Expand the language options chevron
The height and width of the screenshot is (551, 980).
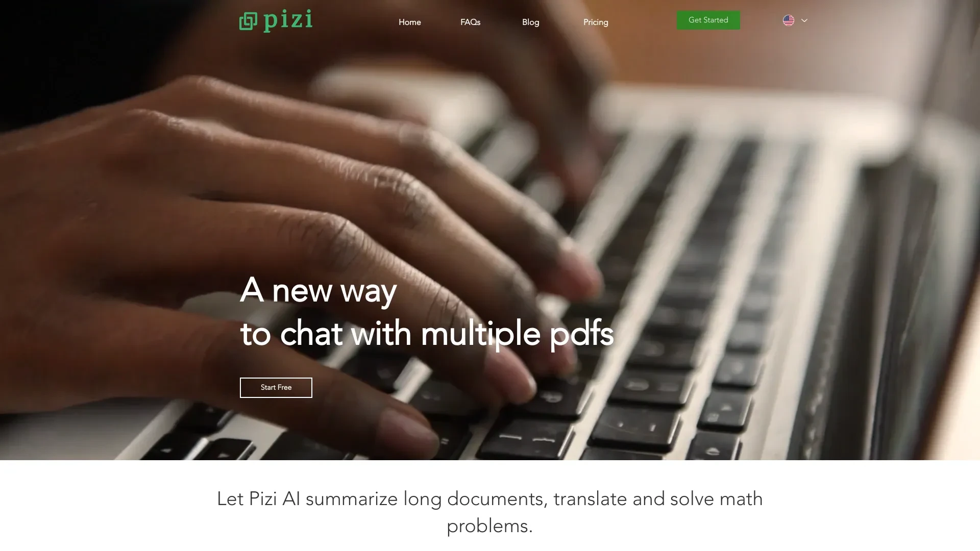tap(804, 20)
